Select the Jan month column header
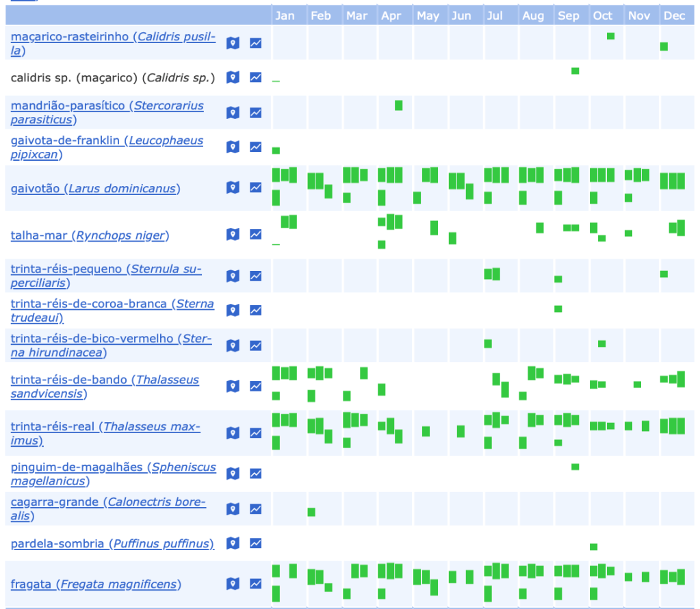This screenshot has width=700, height=609. pyautogui.click(x=285, y=16)
